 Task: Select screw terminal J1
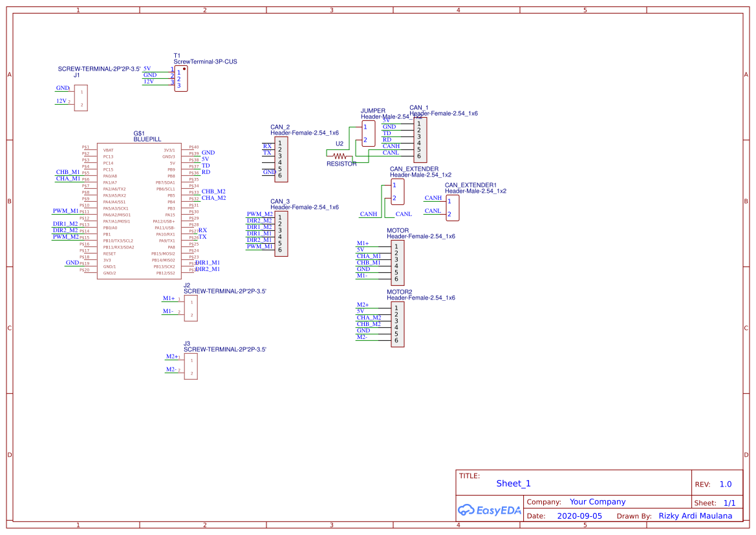click(80, 98)
